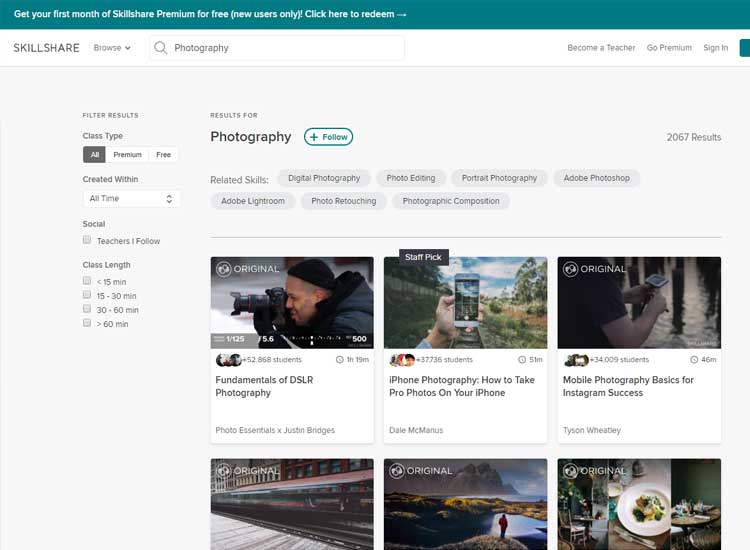
Task: Click student avatars beside 34,009 students
Action: tap(576, 360)
